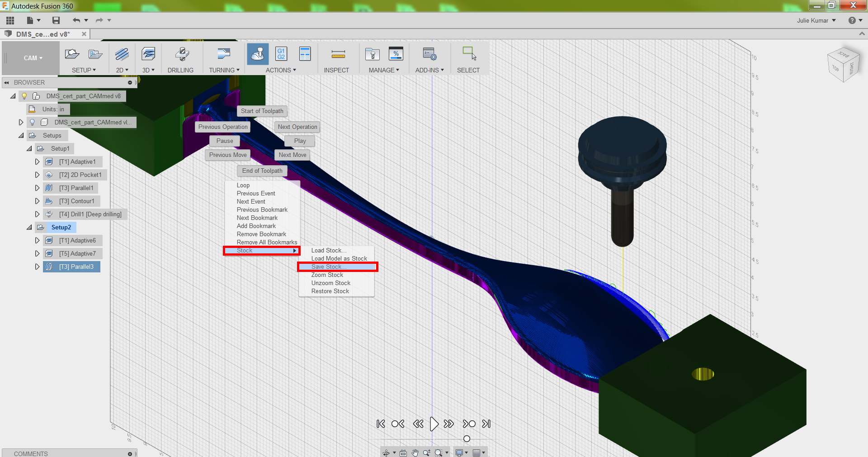Toggle the Comments panel pin dot
The height and width of the screenshot is (457, 868).
click(x=130, y=454)
